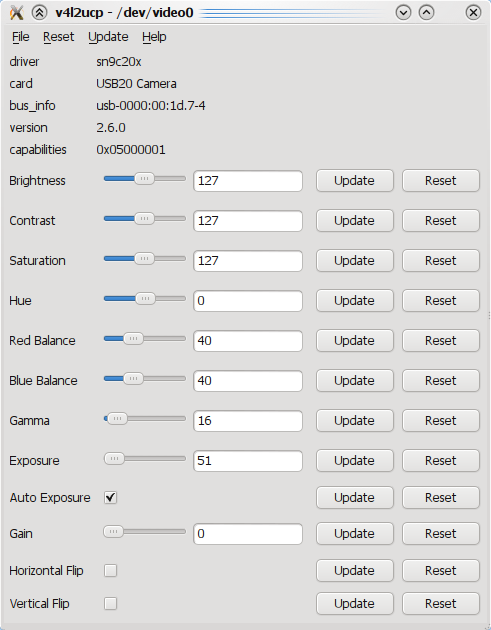
Task: Click Reset button for Hue
Action: (x=441, y=301)
